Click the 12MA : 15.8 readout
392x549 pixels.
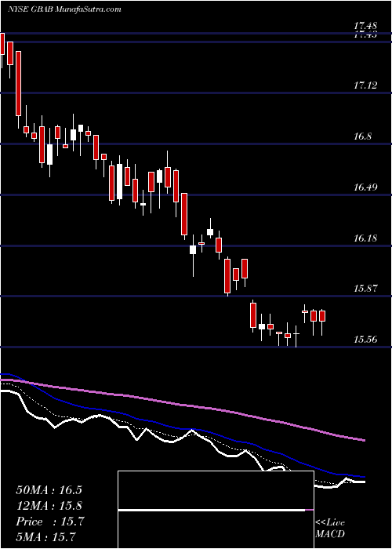coord(49,506)
